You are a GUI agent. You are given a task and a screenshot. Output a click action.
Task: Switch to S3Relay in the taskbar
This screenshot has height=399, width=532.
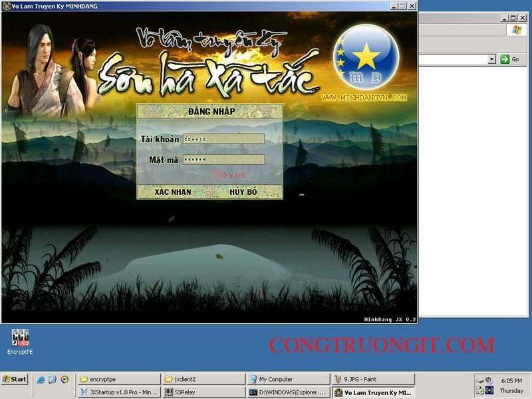203,392
